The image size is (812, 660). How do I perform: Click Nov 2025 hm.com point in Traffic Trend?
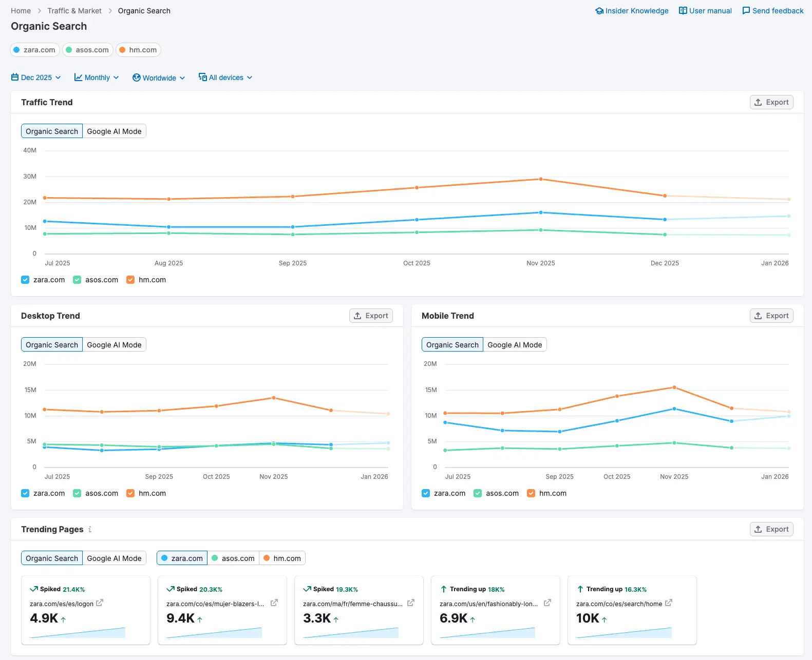click(x=540, y=179)
